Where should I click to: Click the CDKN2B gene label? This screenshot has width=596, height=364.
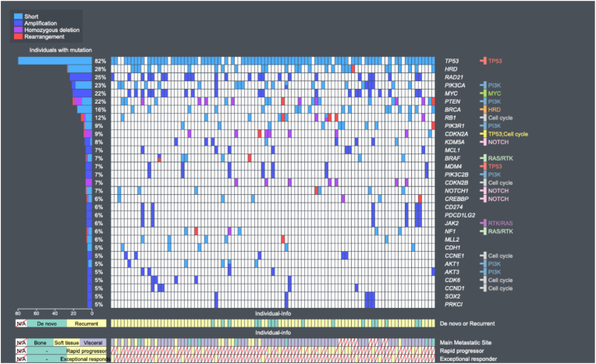(x=456, y=182)
